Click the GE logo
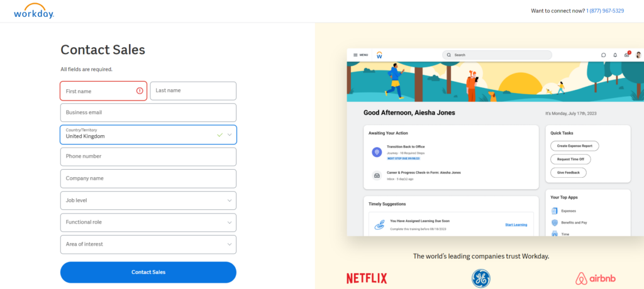 (x=481, y=278)
